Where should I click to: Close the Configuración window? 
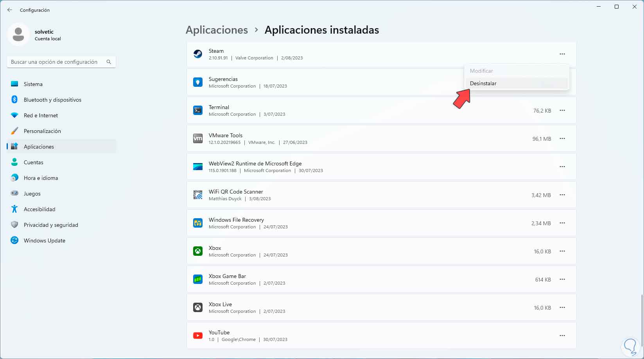click(x=635, y=7)
